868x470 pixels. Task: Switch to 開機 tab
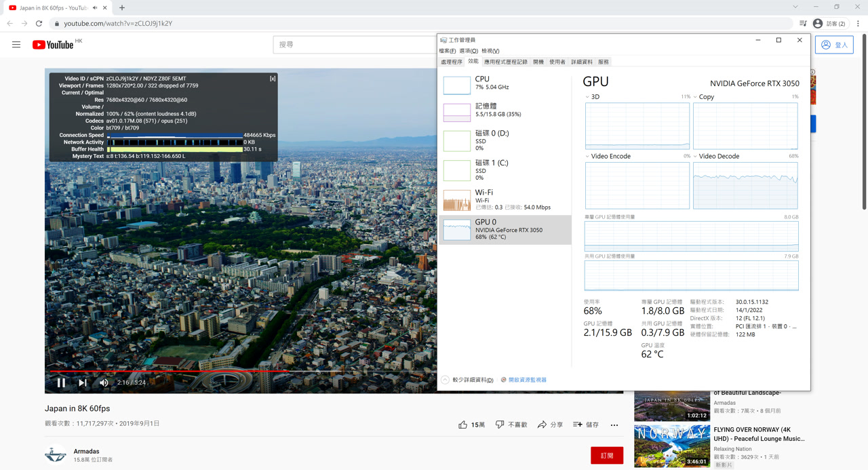click(x=538, y=62)
